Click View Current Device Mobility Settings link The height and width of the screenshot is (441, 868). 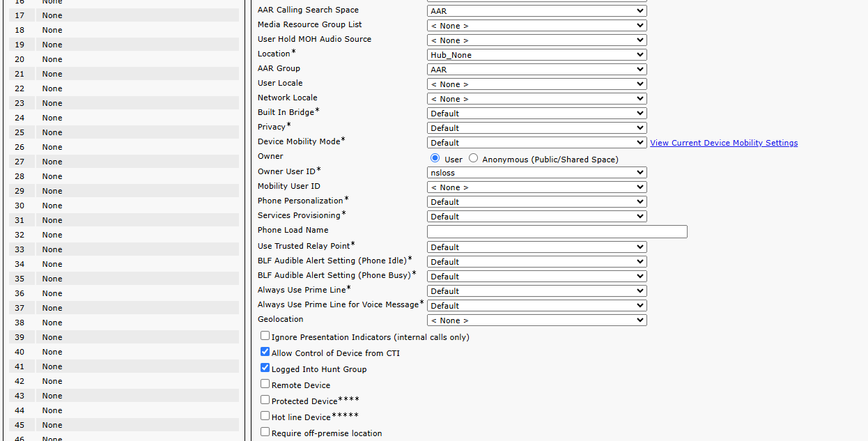coord(724,143)
